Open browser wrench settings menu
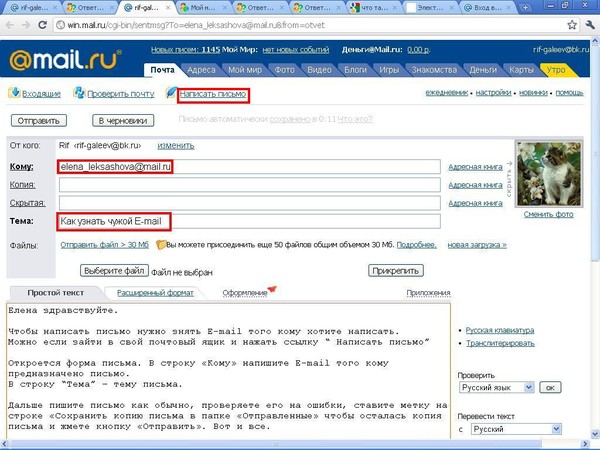 (x=590, y=25)
